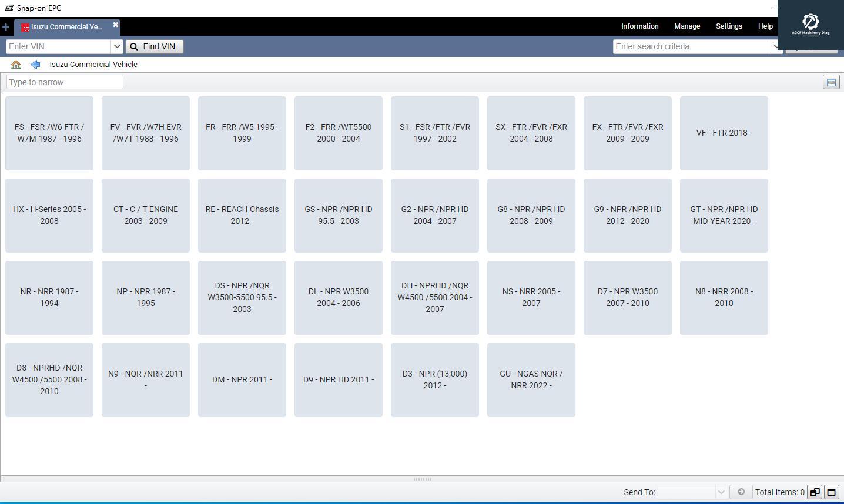Click the Enter VIN input field

pos(58,46)
